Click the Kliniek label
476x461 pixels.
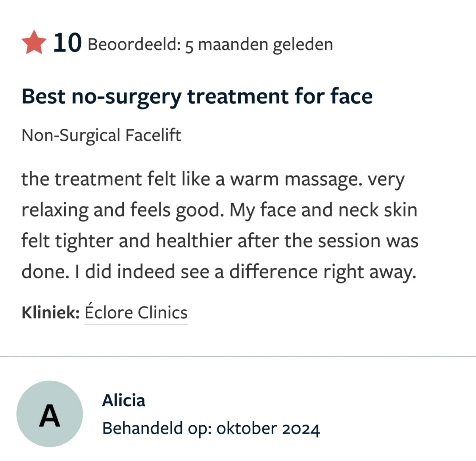tap(51, 312)
